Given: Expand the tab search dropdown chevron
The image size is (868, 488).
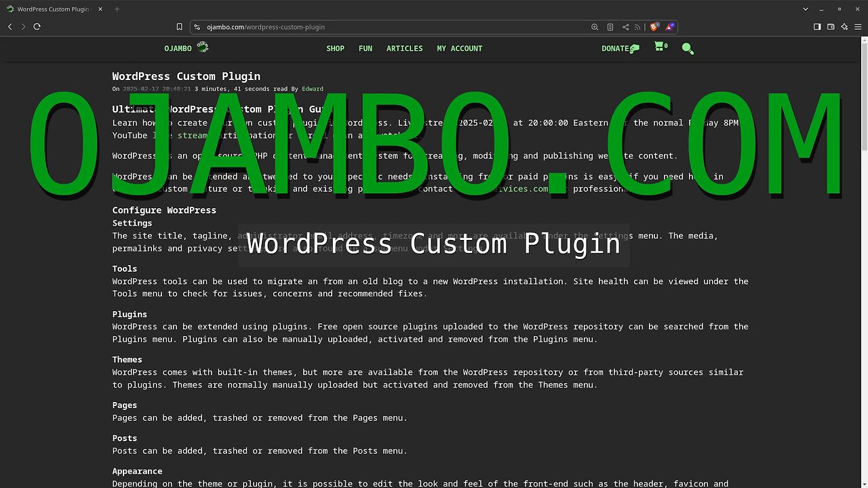Looking at the screenshot, I should coord(806,9).
